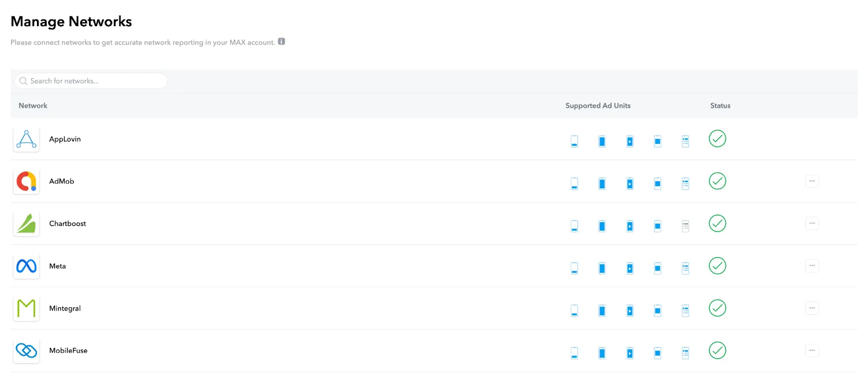Click the Network column header
Image resolution: width=868 pixels, height=375 pixels.
coord(33,106)
